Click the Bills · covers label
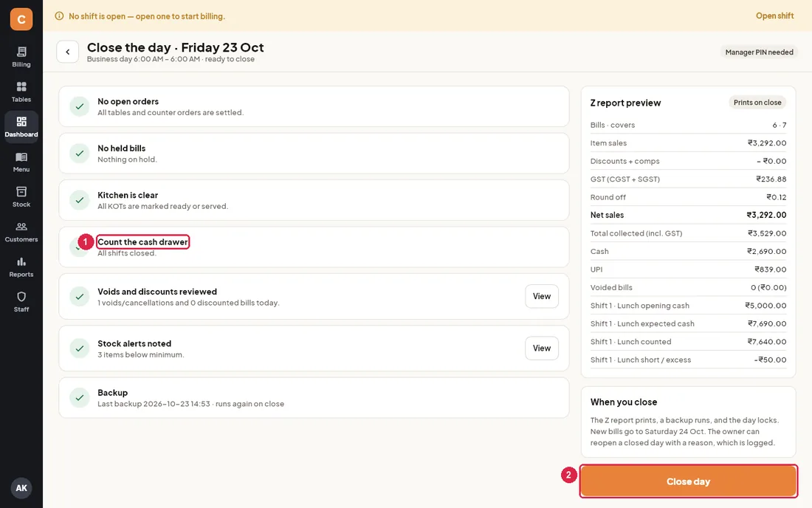Image resolution: width=812 pixels, height=508 pixels. coord(613,125)
